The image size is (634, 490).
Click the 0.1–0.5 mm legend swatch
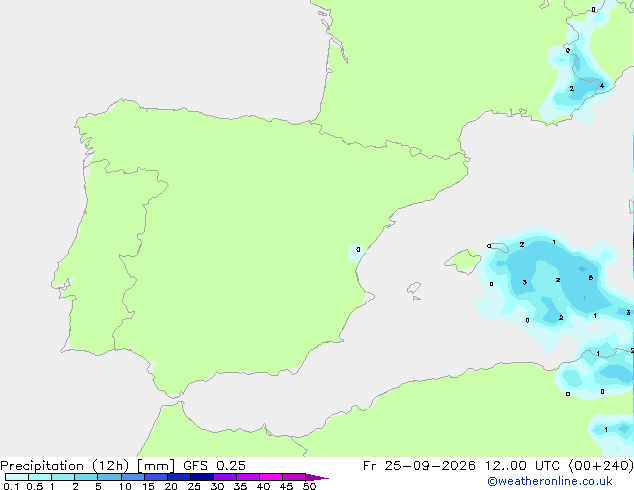coord(17,477)
